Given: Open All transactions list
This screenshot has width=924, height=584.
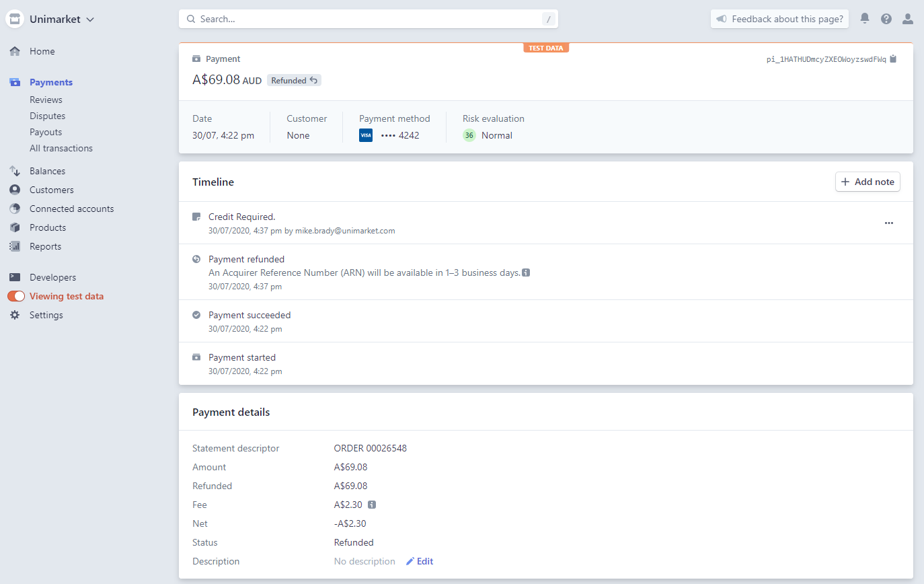Looking at the screenshot, I should [61, 148].
